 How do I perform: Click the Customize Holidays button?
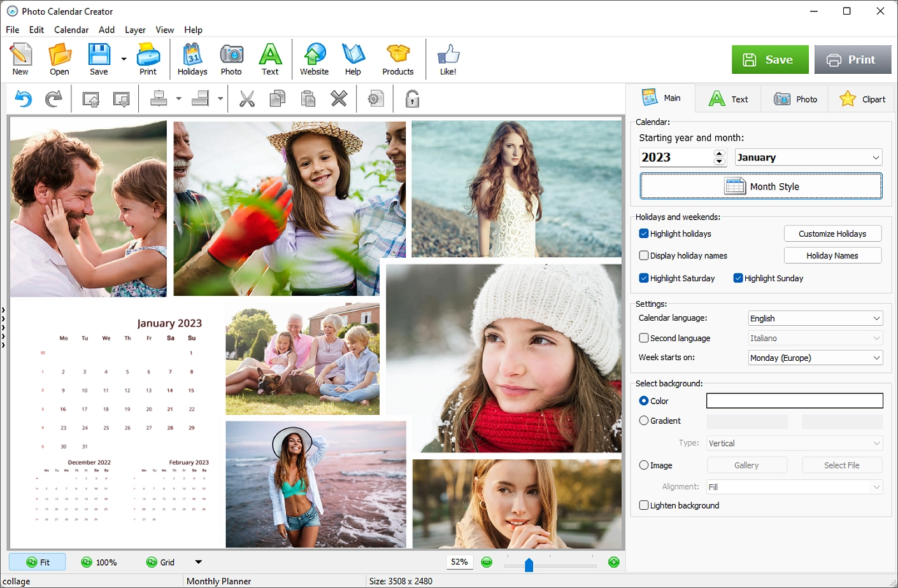(x=832, y=234)
